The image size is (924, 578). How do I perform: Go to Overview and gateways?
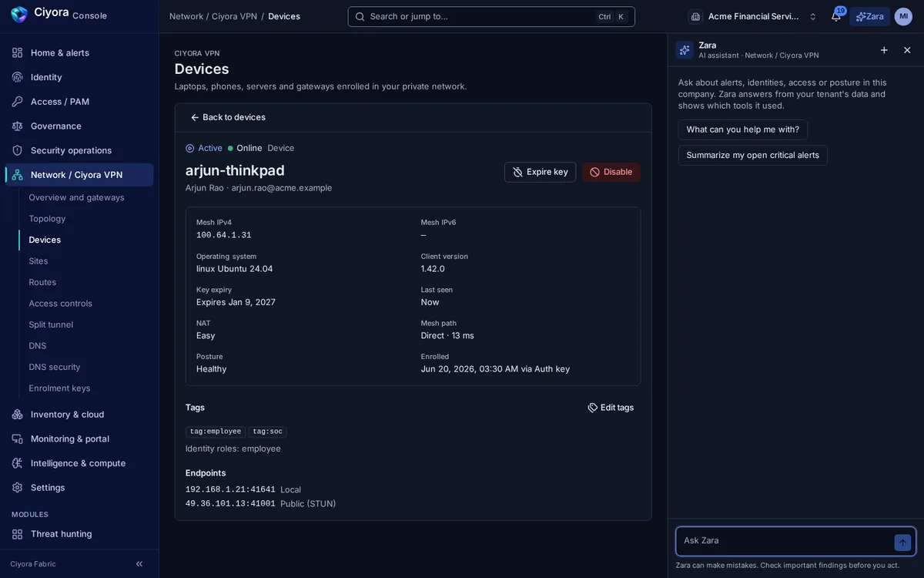click(x=85, y=197)
